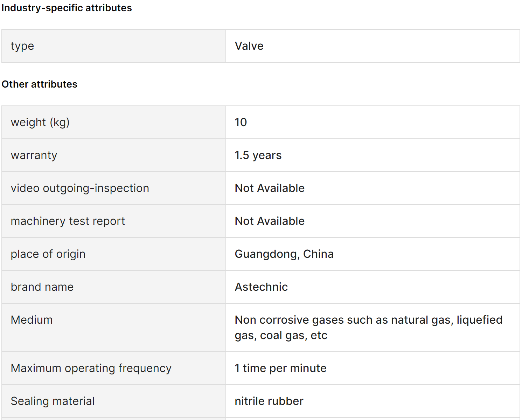Click "Not Available" beside video outgoing-inspection
This screenshot has height=420, width=522.
coord(270,188)
